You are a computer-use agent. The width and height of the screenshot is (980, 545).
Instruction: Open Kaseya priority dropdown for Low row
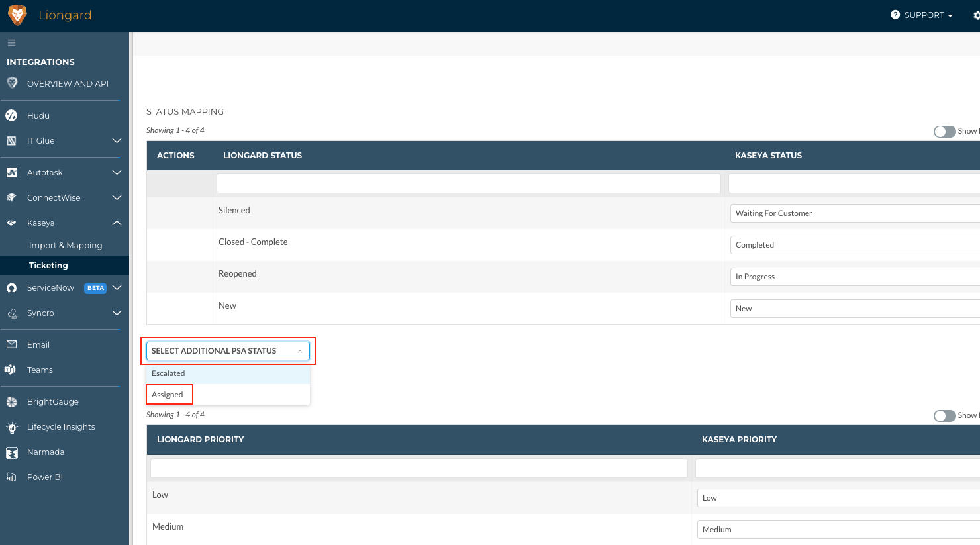838,498
